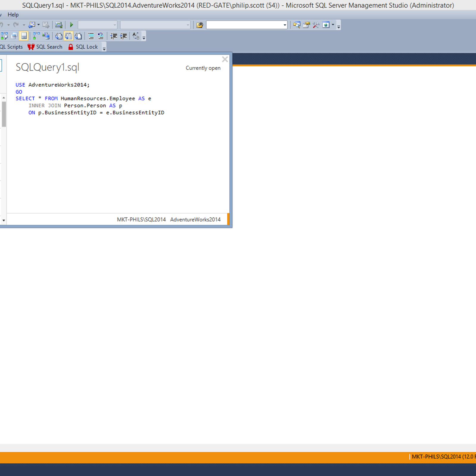Expand the Find combo box dropdown arrow
476x476 pixels.
point(285,25)
